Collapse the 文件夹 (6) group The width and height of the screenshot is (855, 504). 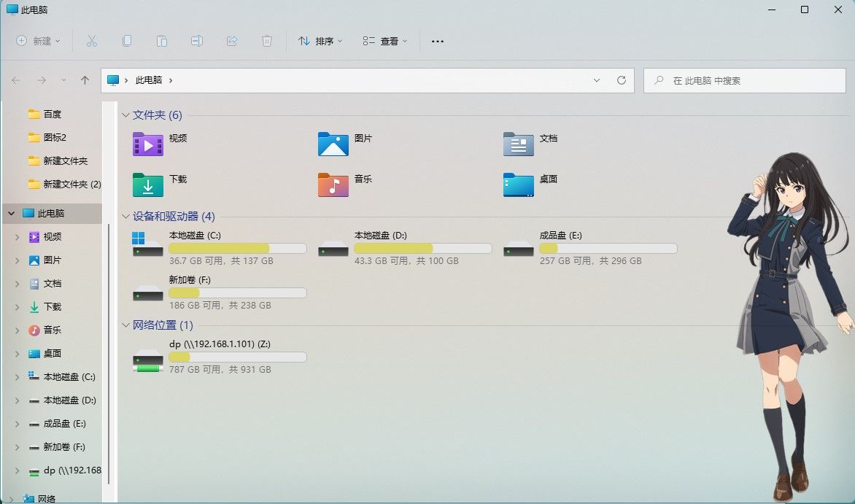[125, 115]
